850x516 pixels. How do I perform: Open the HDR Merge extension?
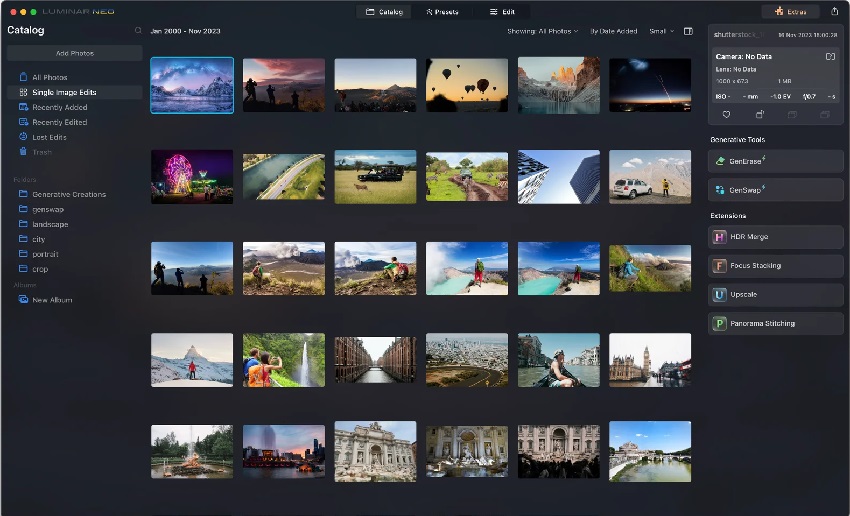(776, 237)
